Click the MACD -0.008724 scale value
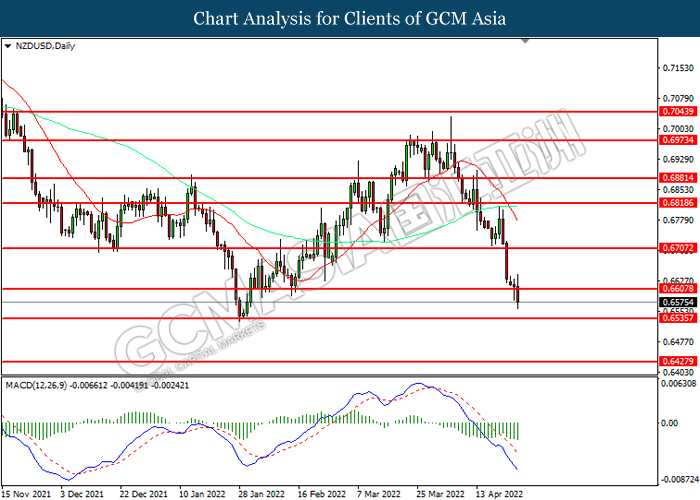This screenshot has width=700, height=500. coord(679,479)
